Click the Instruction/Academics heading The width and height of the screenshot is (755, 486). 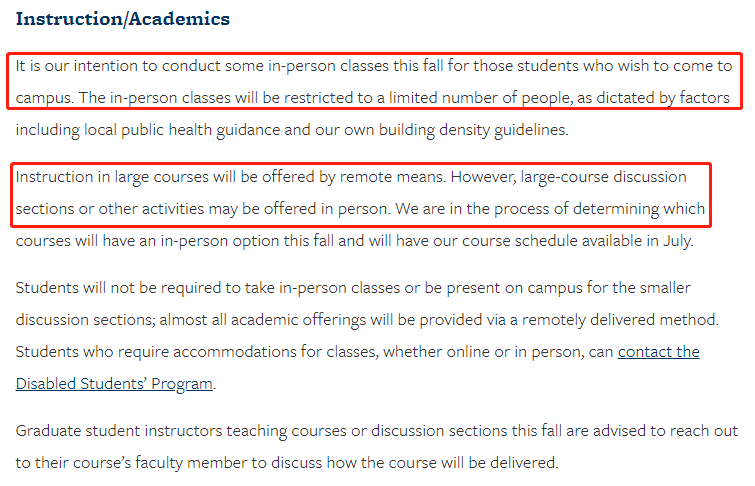pyautogui.click(x=123, y=19)
